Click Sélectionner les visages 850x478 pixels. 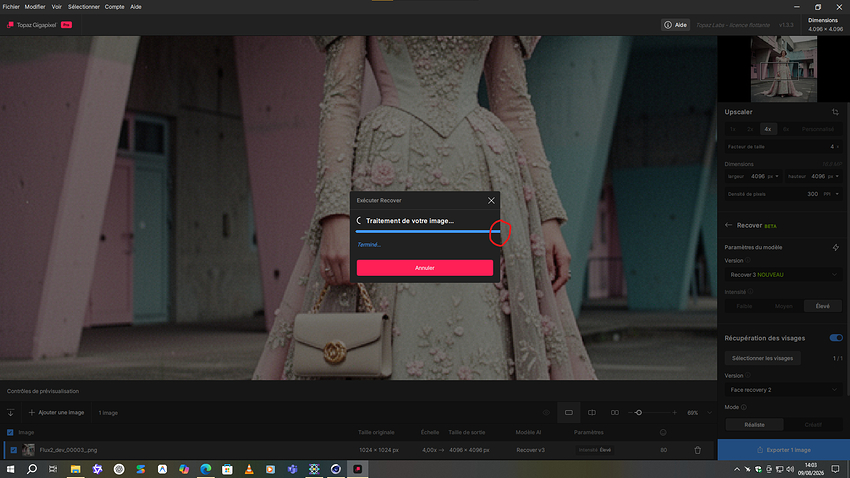762,358
